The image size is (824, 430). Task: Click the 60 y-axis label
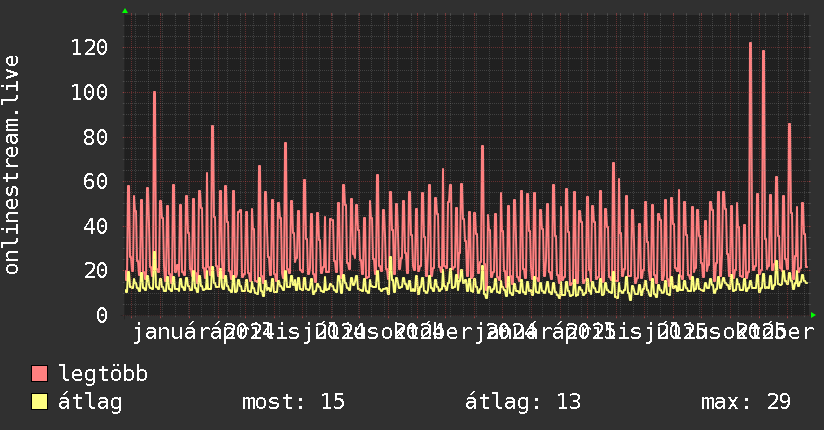click(96, 182)
